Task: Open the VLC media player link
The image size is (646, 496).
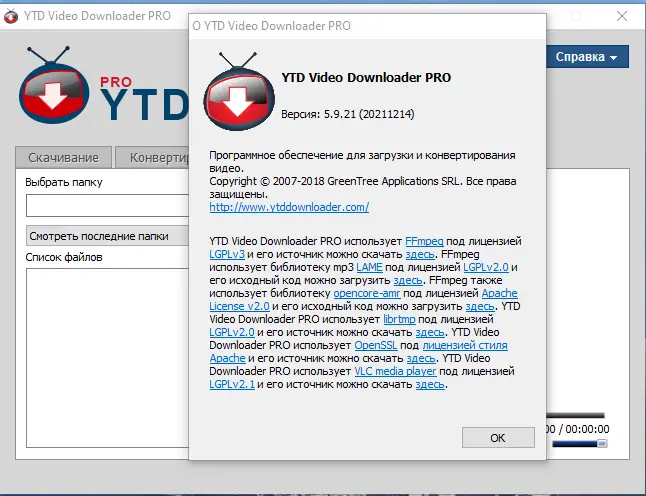Action: [396, 371]
